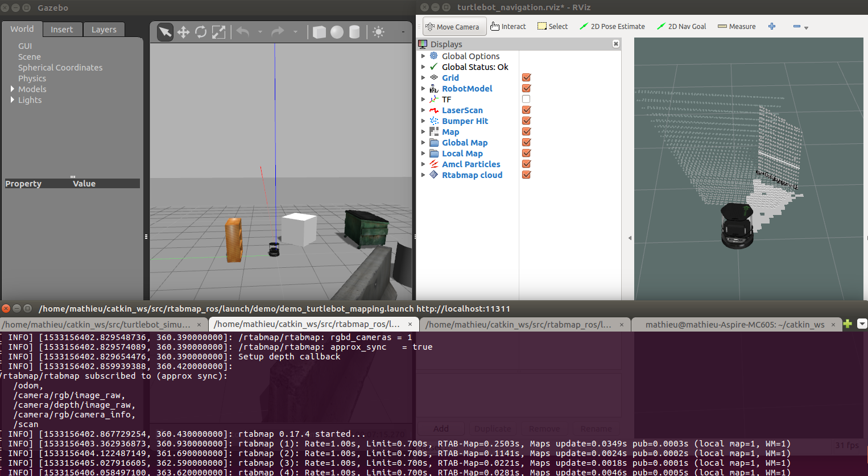Disable the LaserScan display checkbox
Screen dimensions: 868x476
526,110
